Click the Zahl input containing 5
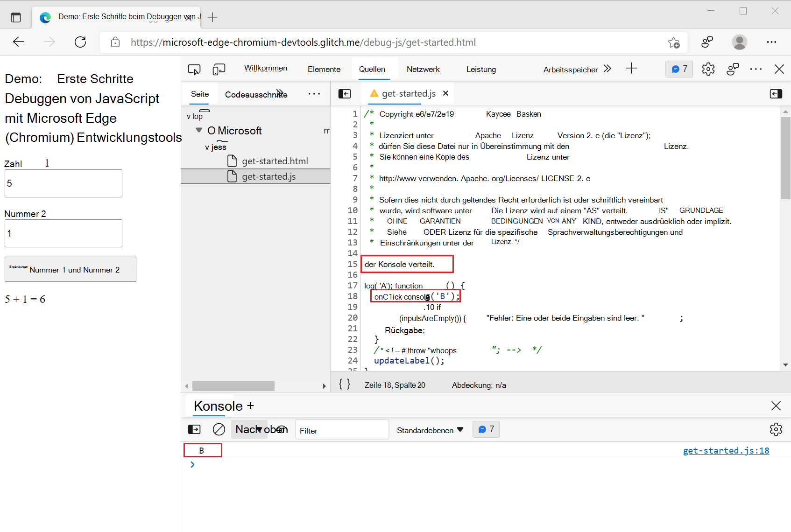 63,183
